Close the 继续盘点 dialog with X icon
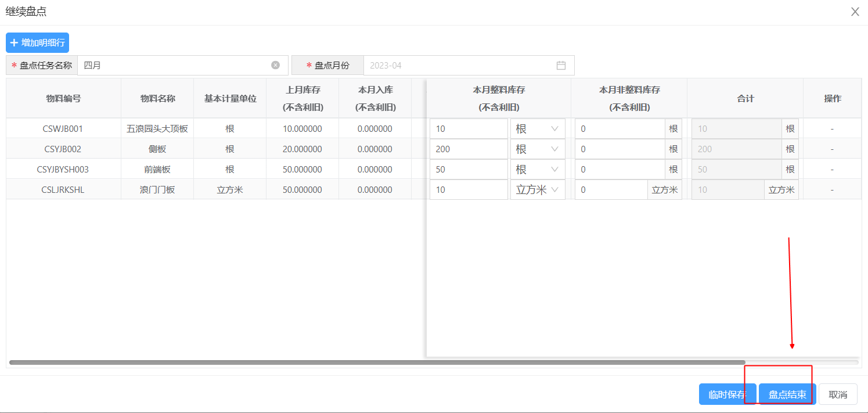 click(855, 12)
